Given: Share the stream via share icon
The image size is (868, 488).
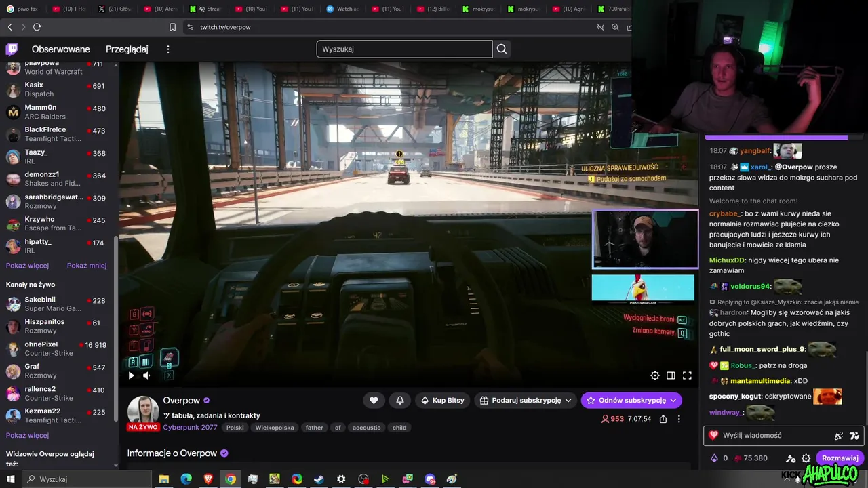Looking at the screenshot, I should [663, 419].
